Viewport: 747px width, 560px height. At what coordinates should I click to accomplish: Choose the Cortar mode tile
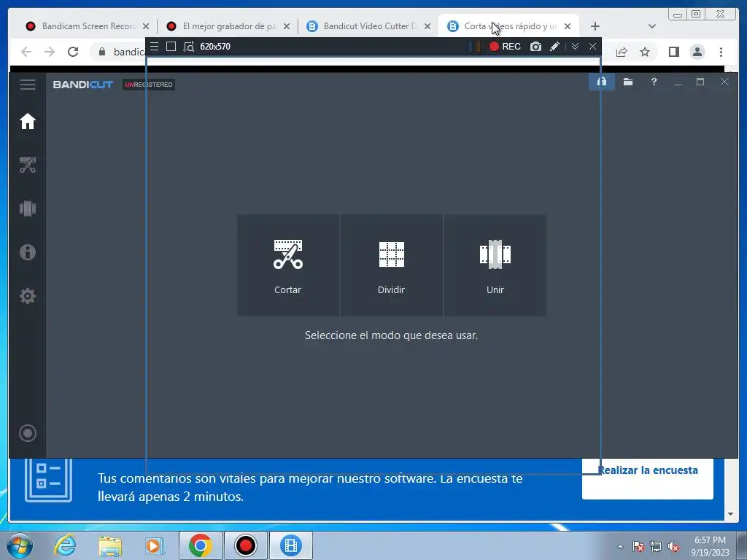coord(288,265)
